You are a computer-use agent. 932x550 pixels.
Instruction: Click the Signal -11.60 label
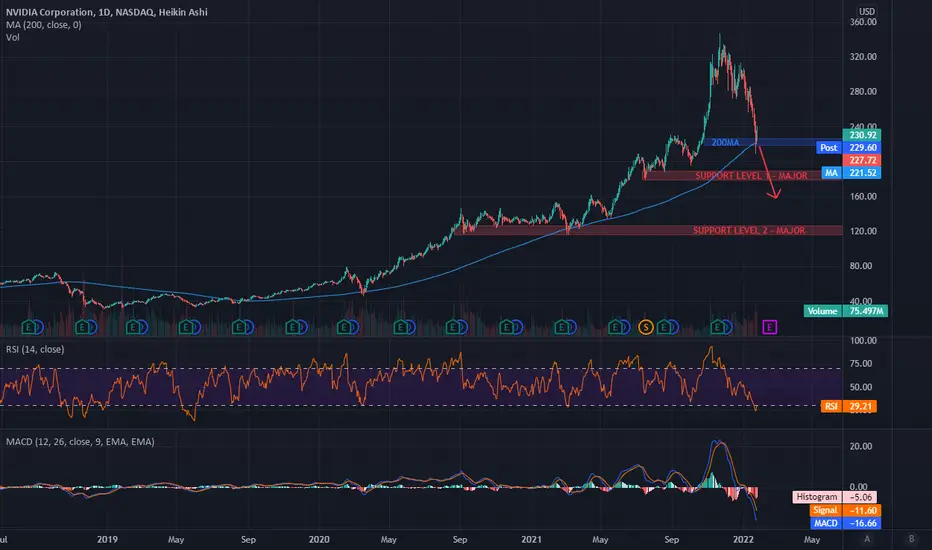845,510
